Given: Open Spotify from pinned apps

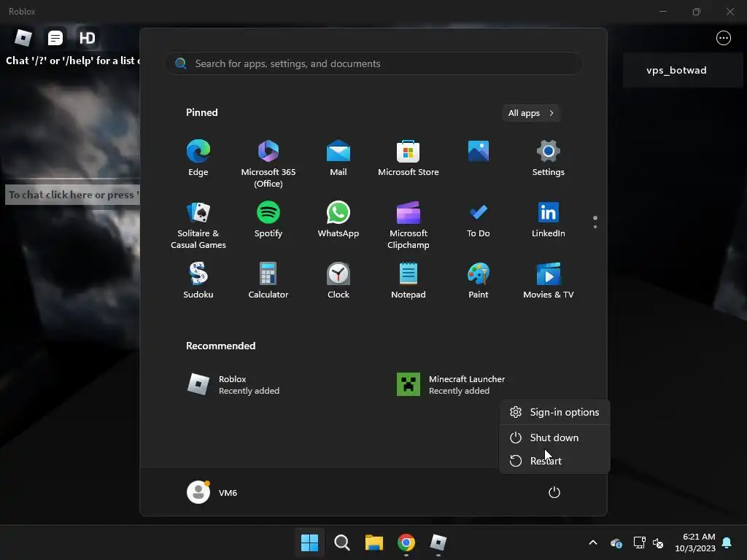Looking at the screenshot, I should point(268,219).
